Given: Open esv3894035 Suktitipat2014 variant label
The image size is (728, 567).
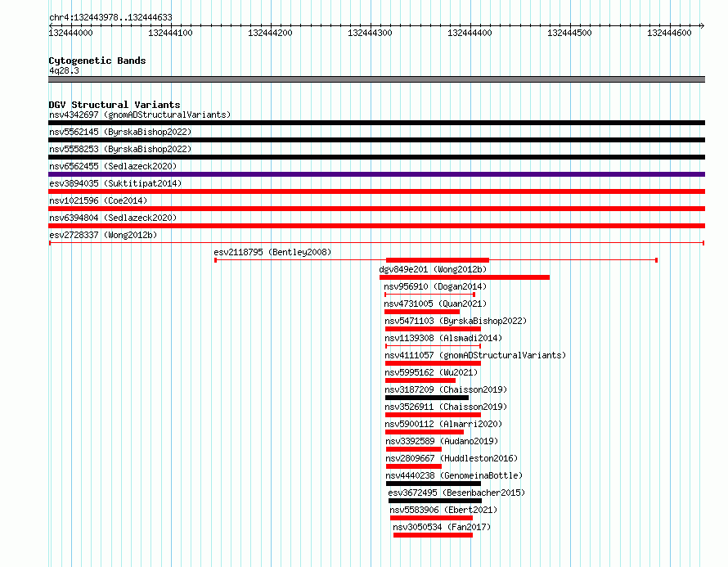Looking at the screenshot, I should click(115, 183).
